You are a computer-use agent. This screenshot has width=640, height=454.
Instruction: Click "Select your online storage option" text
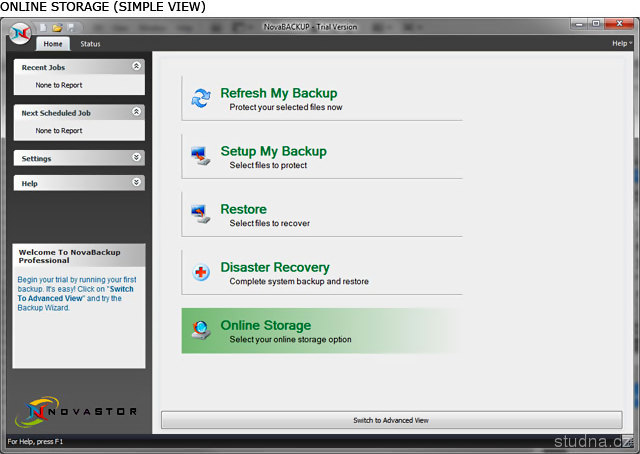pyautogui.click(x=290, y=339)
